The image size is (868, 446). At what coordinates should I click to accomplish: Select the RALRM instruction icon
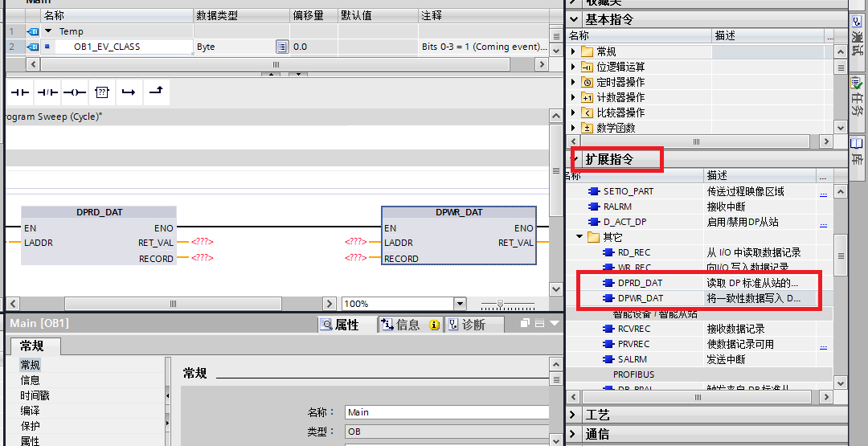pos(594,207)
